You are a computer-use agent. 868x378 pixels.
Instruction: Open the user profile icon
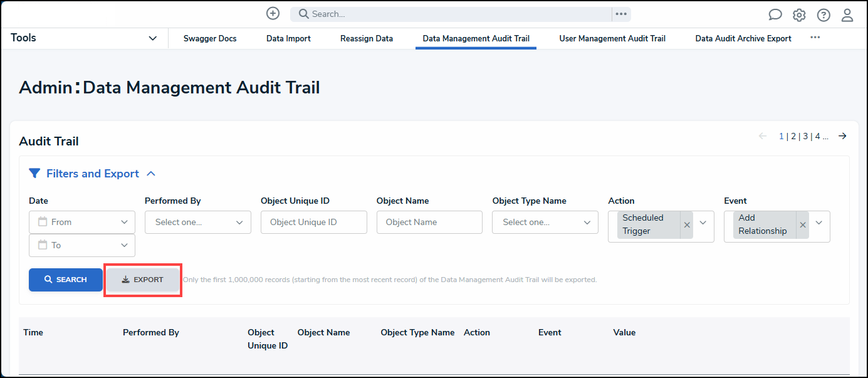tap(847, 15)
